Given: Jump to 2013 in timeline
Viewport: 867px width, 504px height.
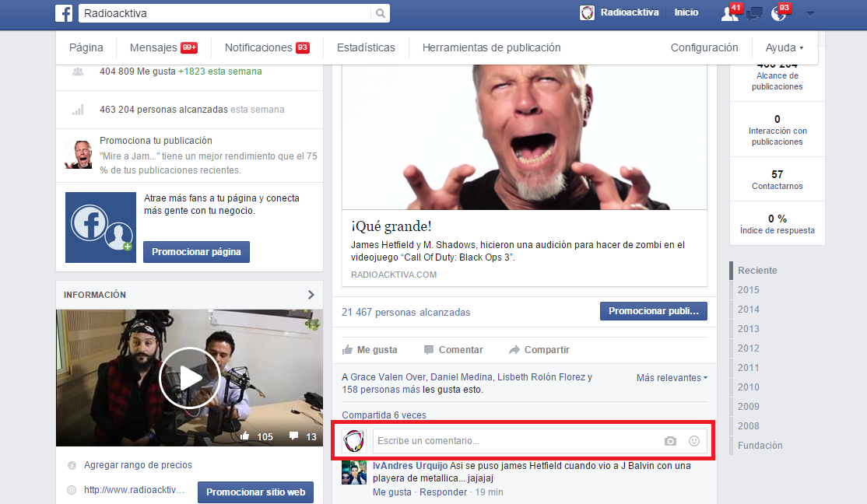Looking at the screenshot, I should click(x=748, y=329).
